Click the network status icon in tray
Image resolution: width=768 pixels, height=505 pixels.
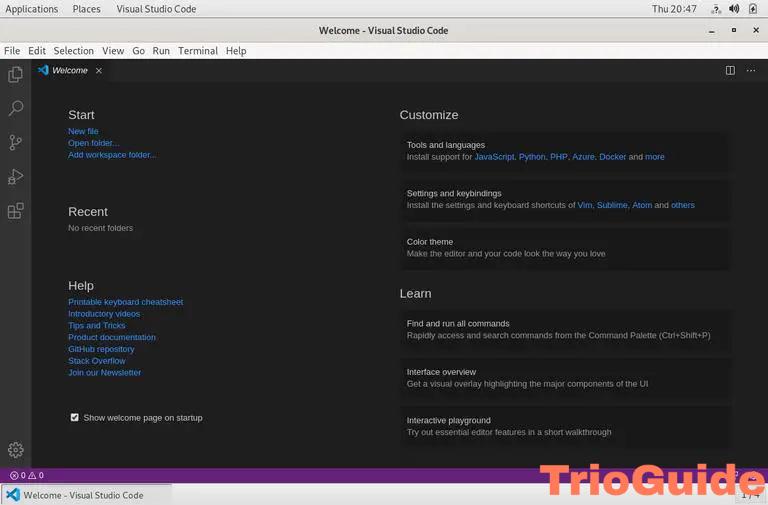tap(716, 9)
